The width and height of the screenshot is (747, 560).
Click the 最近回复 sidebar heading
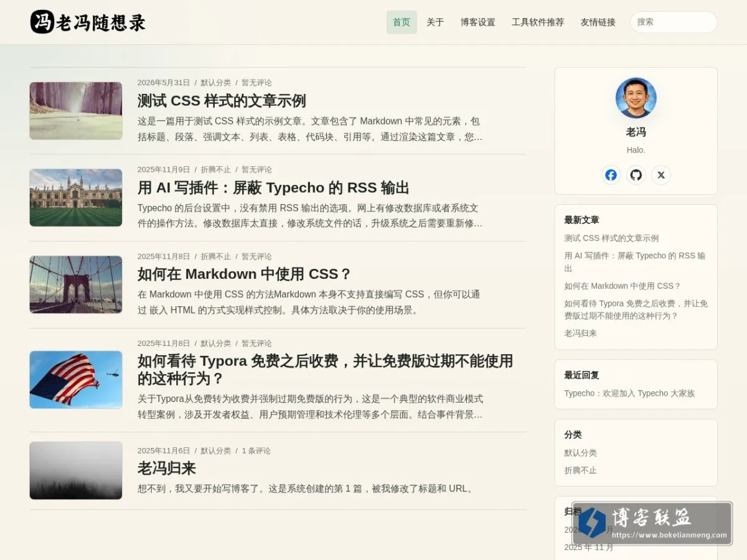(581, 375)
